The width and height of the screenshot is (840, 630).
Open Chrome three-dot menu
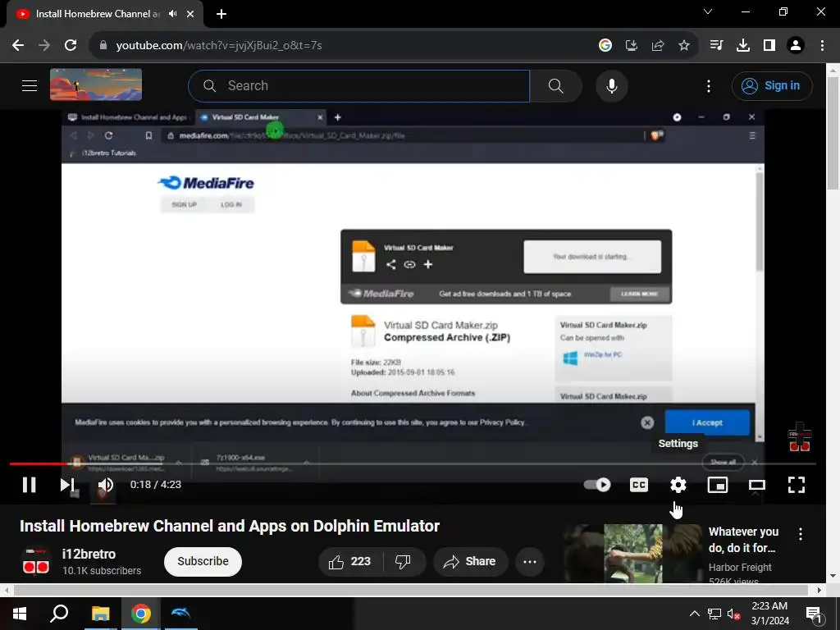pos(822,46)
